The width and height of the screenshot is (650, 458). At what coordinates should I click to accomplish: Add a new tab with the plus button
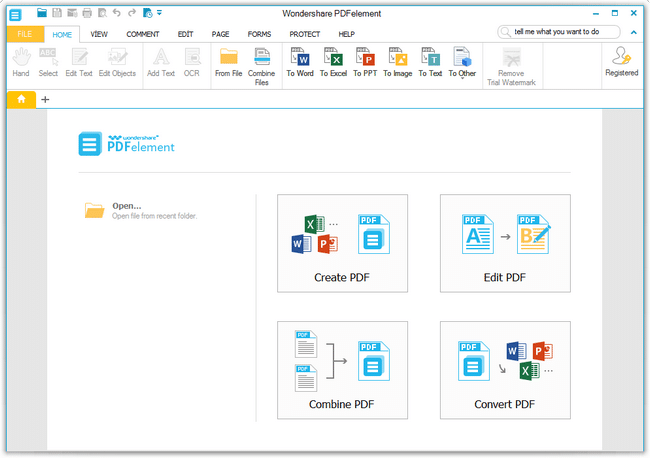coord(45,99)
